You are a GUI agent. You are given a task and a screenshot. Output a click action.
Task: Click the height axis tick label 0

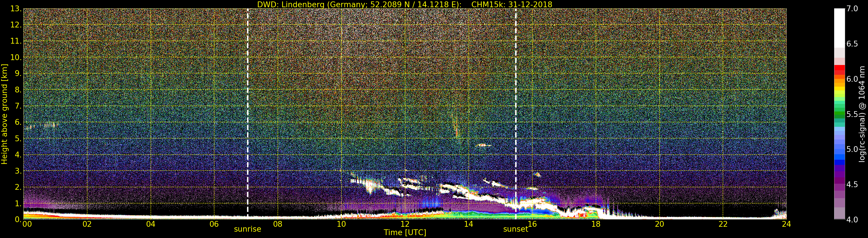(18, 220)
